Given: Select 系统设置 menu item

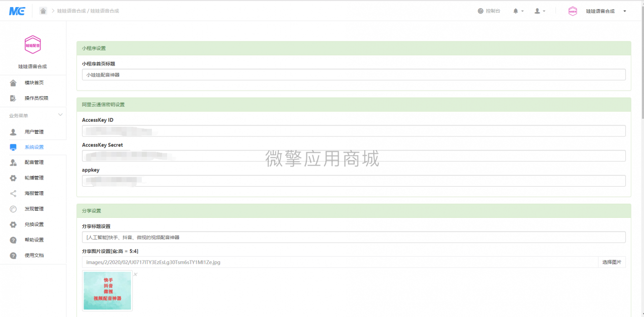Looking at the screenshot, I should 33,147.
